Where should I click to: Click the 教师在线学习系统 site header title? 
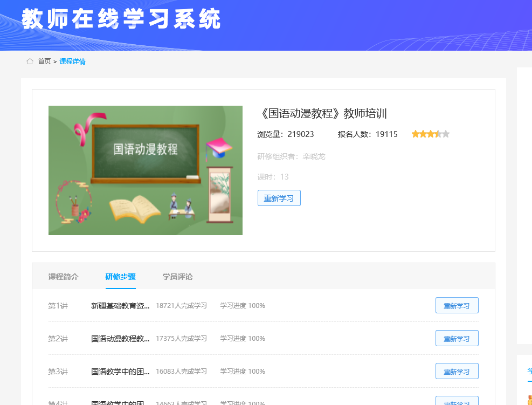coord(122,19)
